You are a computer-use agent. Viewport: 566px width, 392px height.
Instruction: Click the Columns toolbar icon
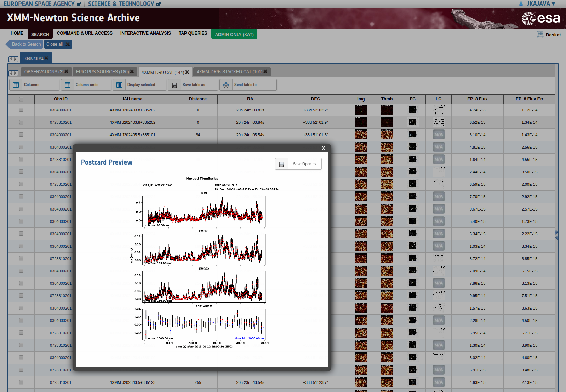[16, 85]
